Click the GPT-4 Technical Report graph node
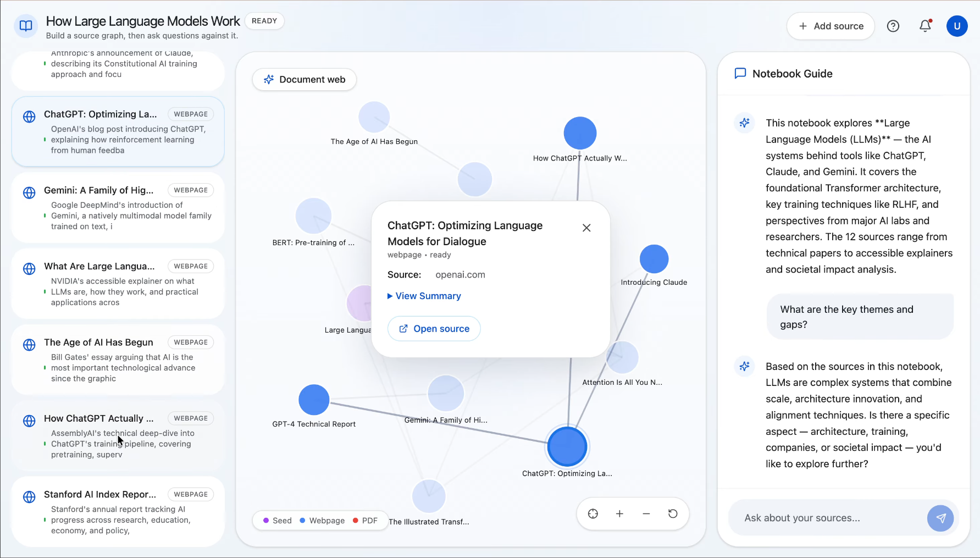Viewport: 980px width, 558px height. pyautogui.click(x=314, y=400)
